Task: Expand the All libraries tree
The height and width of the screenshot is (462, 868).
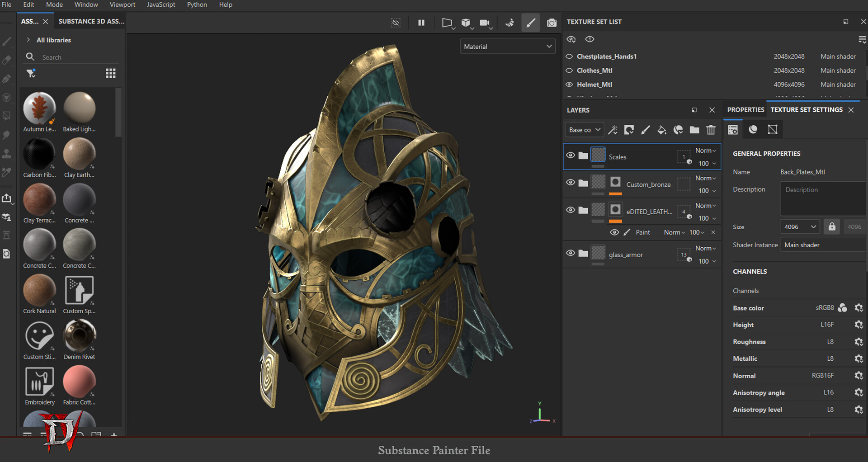Action: click(28, 40)
